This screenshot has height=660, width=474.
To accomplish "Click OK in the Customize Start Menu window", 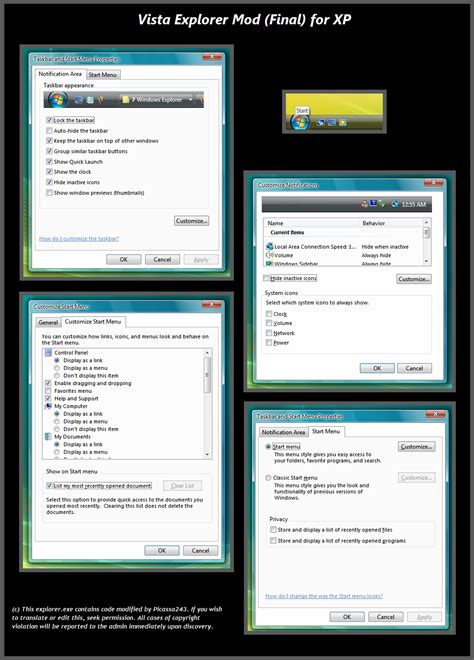I will [162, 551].
